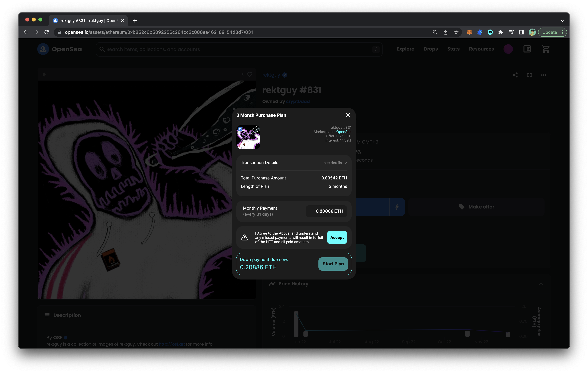Close the 3 Month Purchase Plan dialog
The image size is (588, 373).
click(x=348, y=115)
